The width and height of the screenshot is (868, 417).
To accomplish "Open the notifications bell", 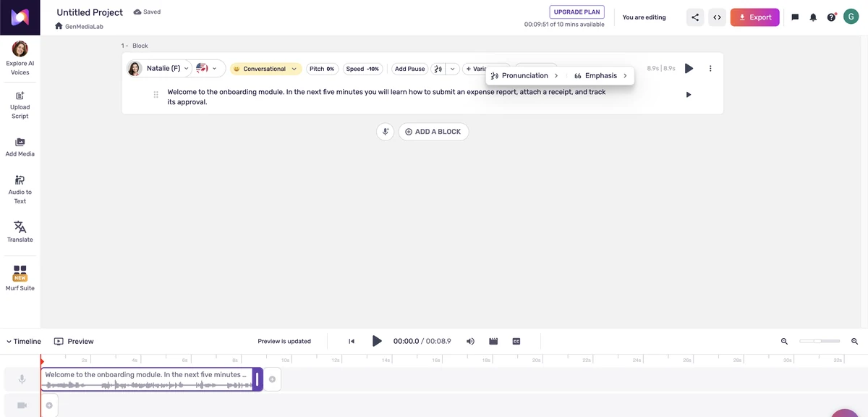I will (813, 17).
